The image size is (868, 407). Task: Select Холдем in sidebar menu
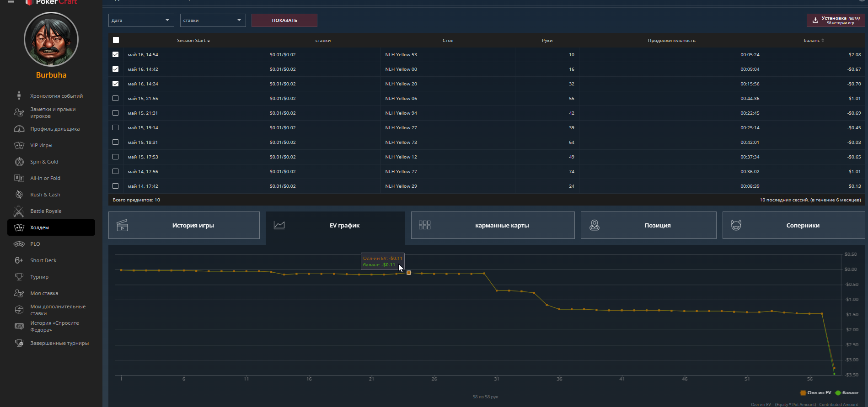[51, 227]
